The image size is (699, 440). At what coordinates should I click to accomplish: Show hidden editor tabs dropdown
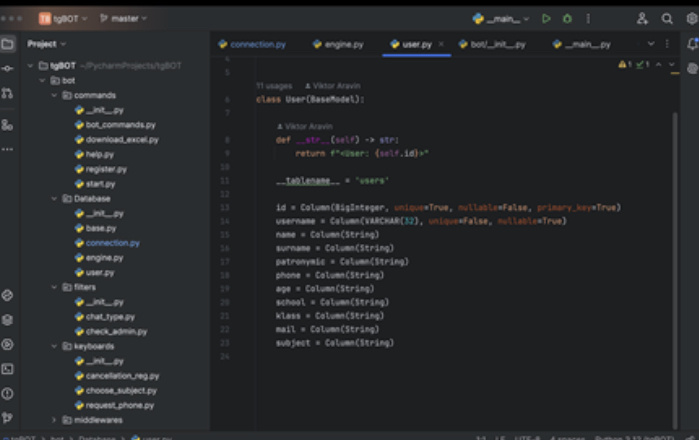click(651, 44)
